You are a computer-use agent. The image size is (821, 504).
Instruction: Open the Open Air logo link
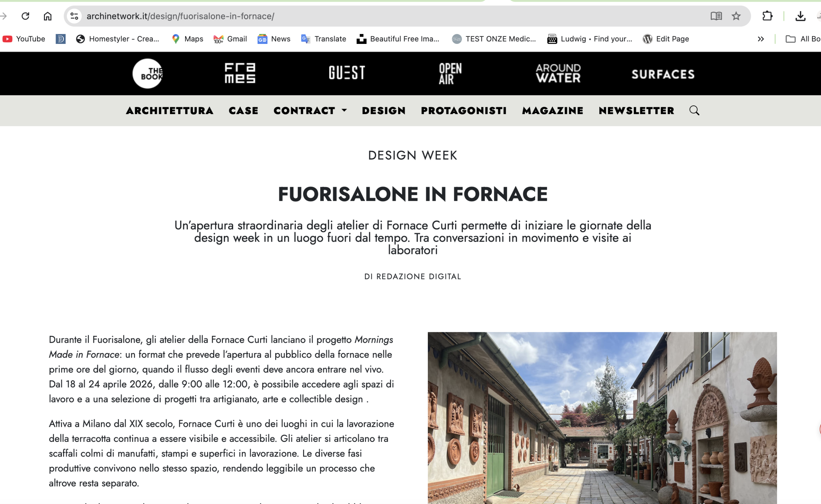[x=450, y=73]
